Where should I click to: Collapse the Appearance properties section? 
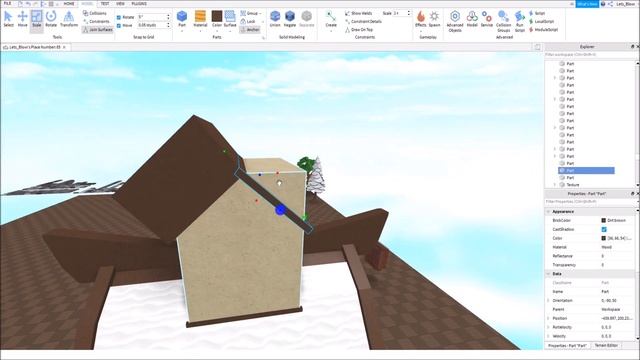coord(548,211)
